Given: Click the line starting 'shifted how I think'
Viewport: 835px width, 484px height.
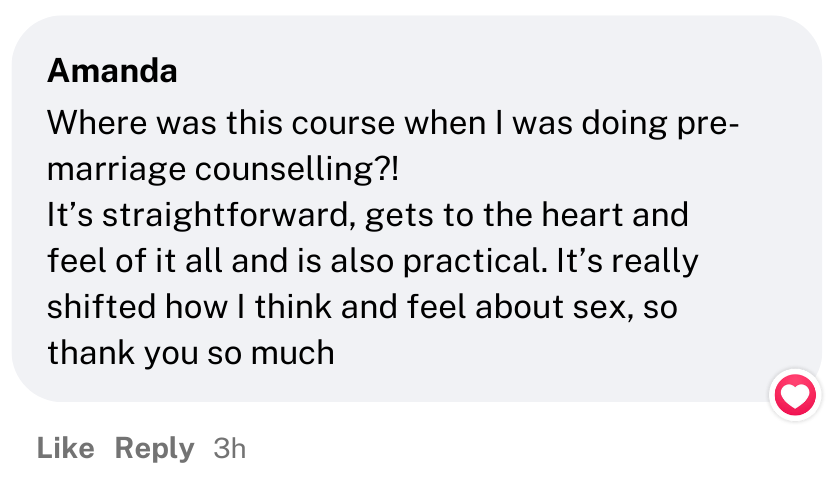Looking at the screenshot, I should point(362,307).
